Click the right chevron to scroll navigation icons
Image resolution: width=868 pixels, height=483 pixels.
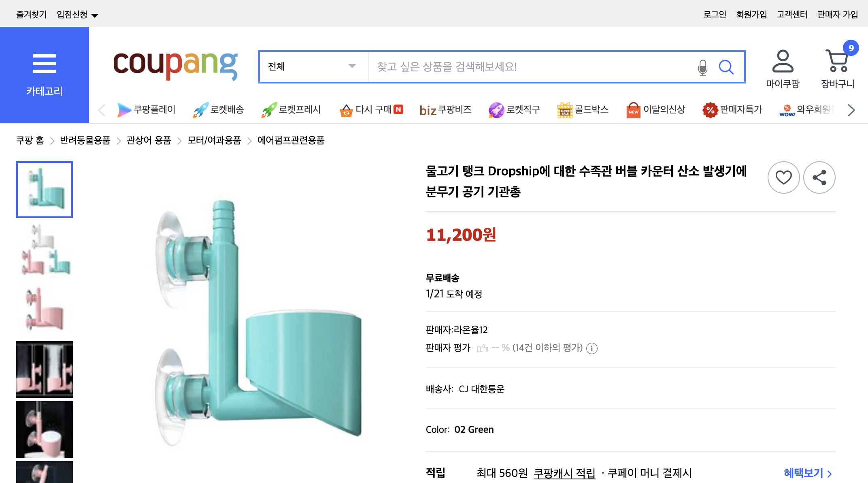[851, 109]
